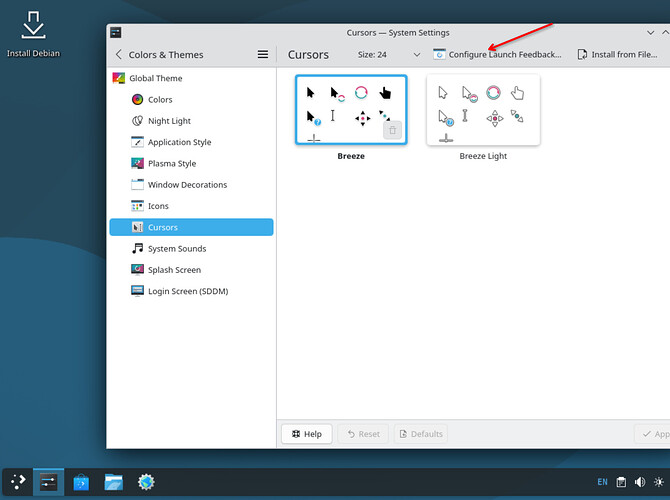Click the Reset button
The image size is (670, 500).
pos(363,434)
